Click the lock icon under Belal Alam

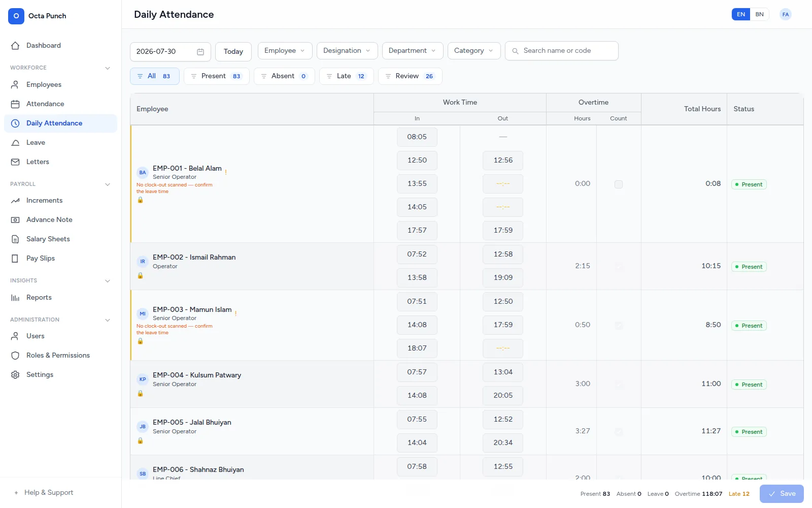[x=140, y=200]
